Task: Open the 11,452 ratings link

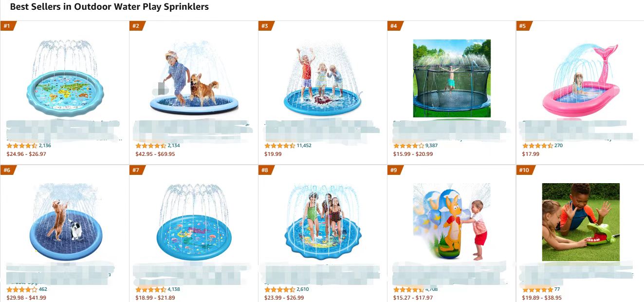Action: coord(304,146)
